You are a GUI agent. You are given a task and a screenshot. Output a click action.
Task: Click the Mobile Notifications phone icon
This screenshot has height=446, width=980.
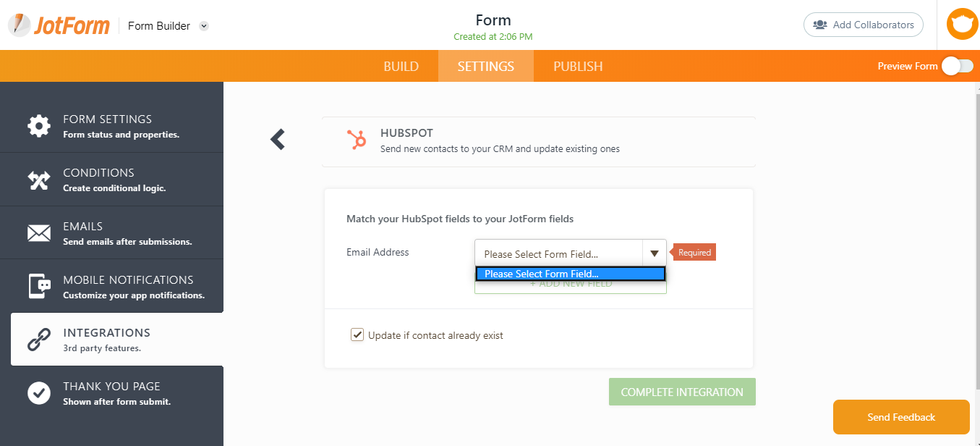(x=39, y=286)
